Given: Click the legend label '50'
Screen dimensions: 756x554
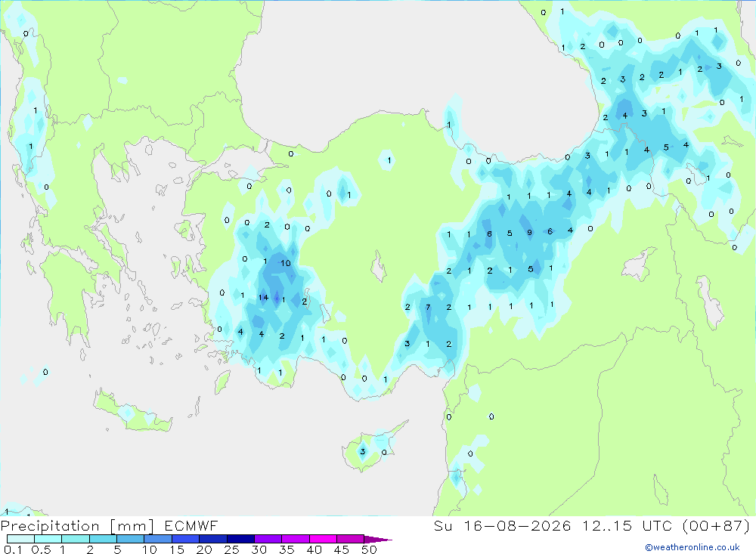Looking at the screenshot, I should [369, 549].
